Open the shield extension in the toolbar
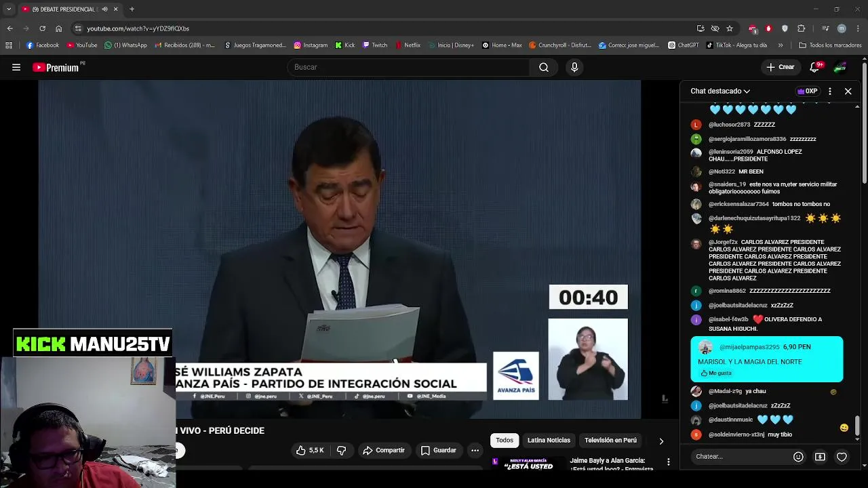Viewport: 868px width, 488px height. pyautogui.click(x=785, y=28)
